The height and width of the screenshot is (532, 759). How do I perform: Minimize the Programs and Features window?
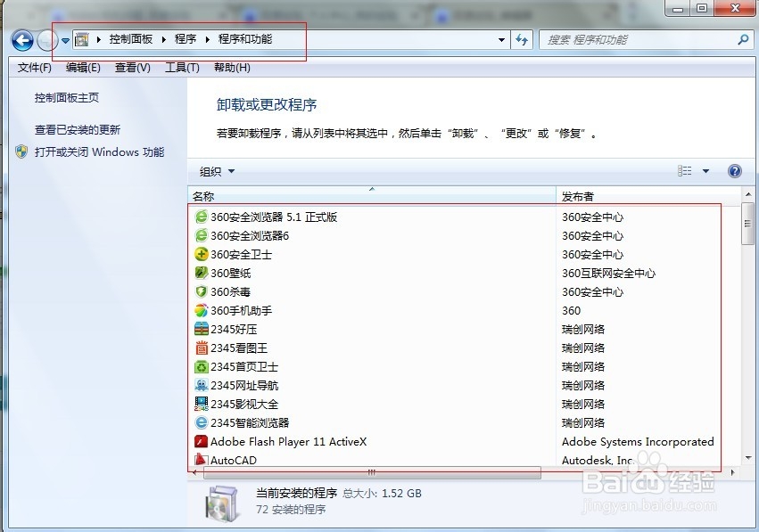678,8
